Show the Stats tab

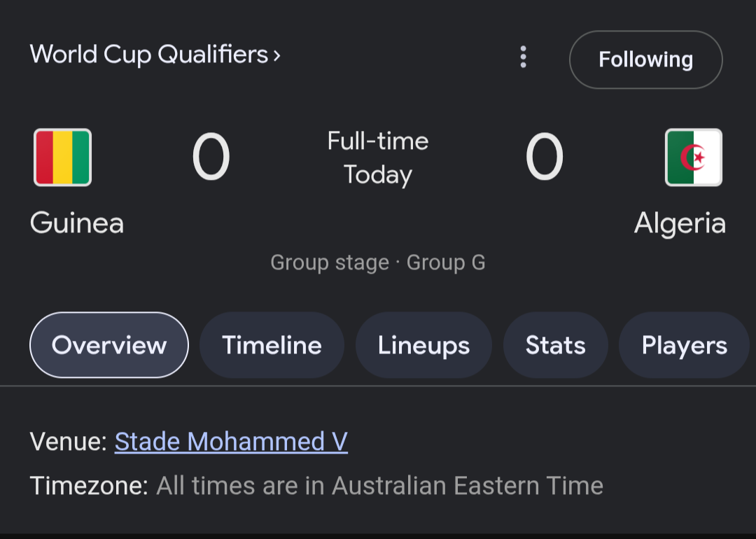pyautogui.click(x=555, y=345)
